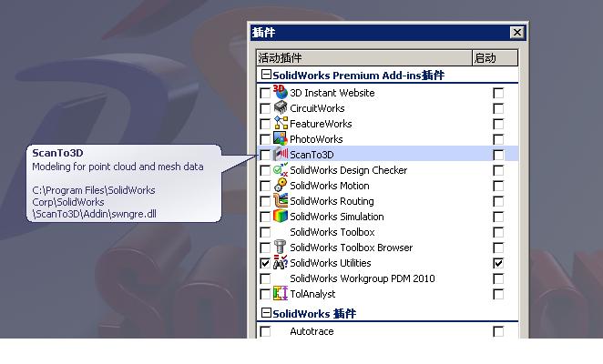Click the ScanTo3D scanner icon
Viewport: 603px width, 364px height.
click(281, 154)
